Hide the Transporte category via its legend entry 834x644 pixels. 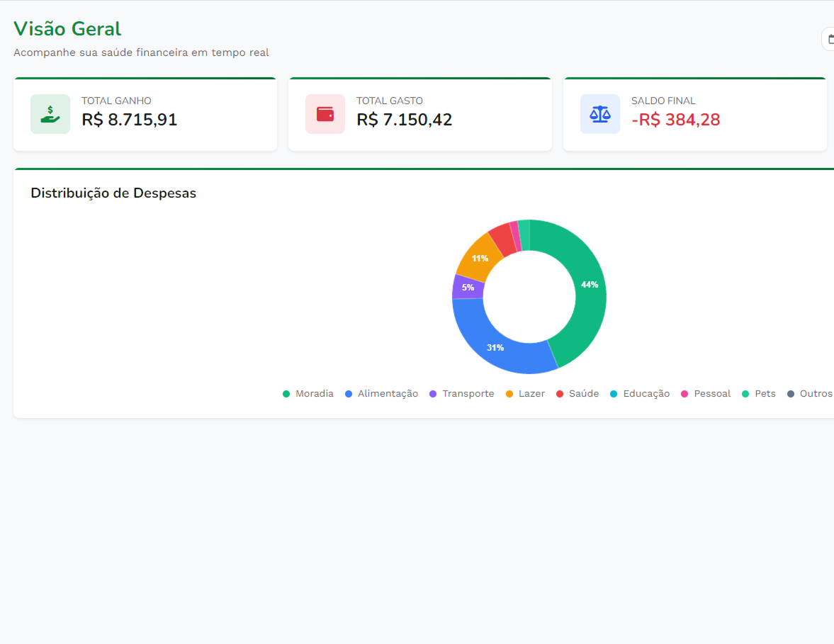coord(462,393)
